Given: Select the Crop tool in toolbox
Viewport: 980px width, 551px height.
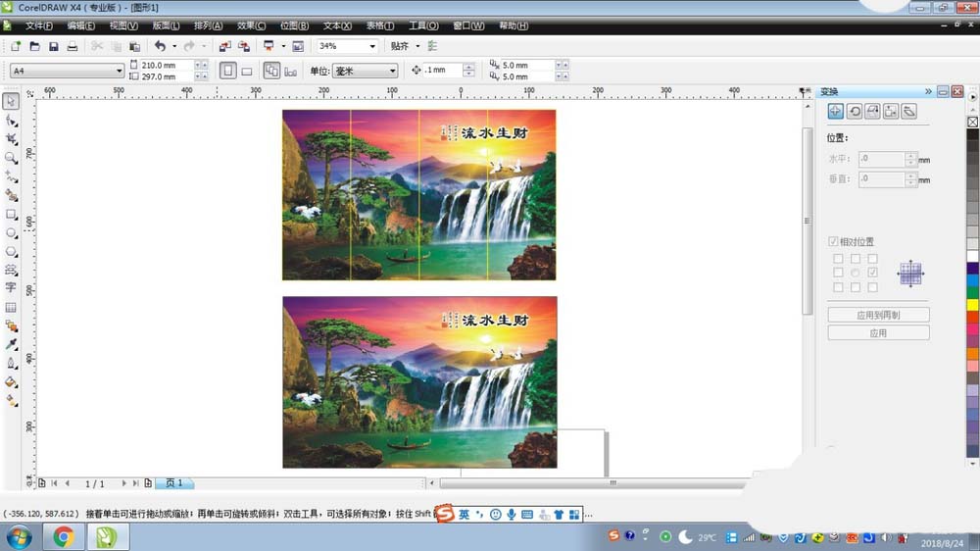Looking at the screenshot, I should point(11,139).
